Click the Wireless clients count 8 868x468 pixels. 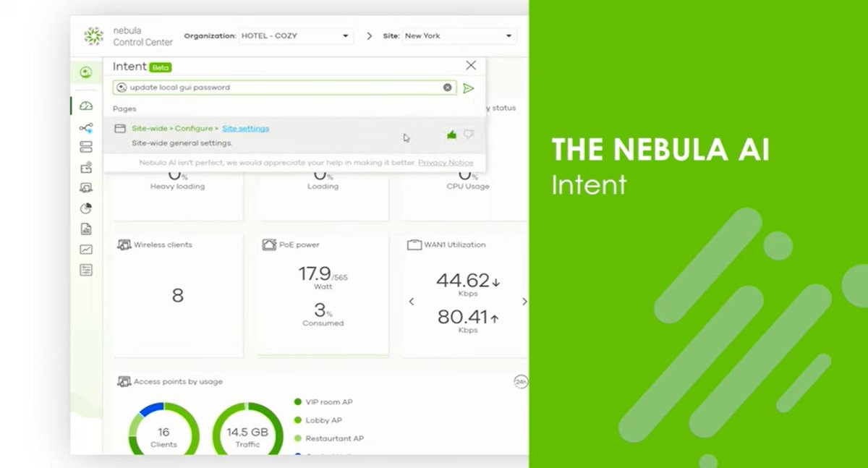pos(177,295)
